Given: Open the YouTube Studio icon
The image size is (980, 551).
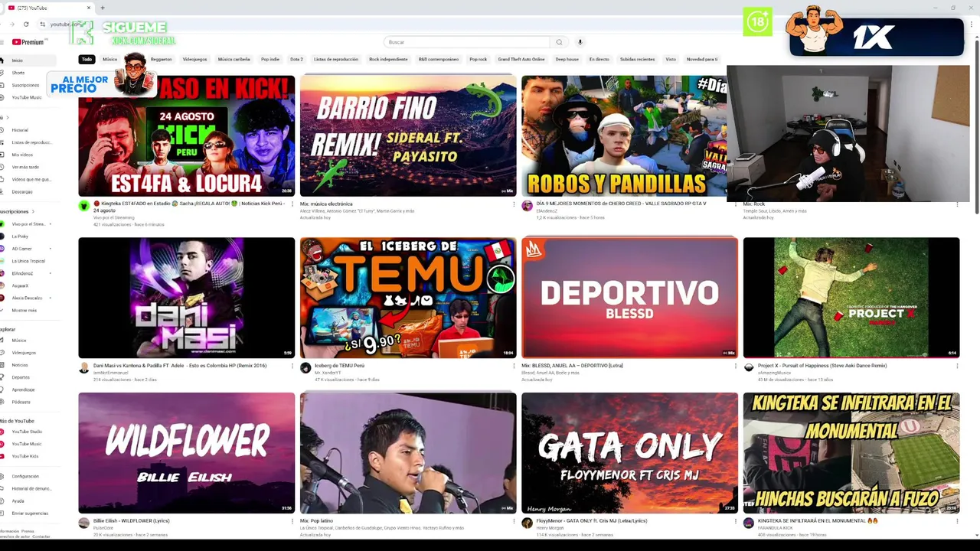Looking at the screenshot, I should click(2, 432).
